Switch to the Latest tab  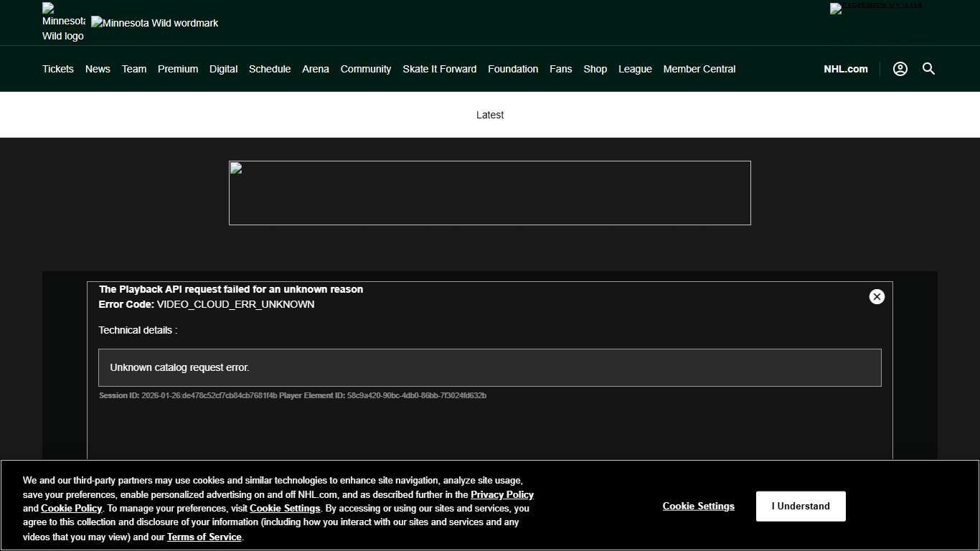[490, 115]
